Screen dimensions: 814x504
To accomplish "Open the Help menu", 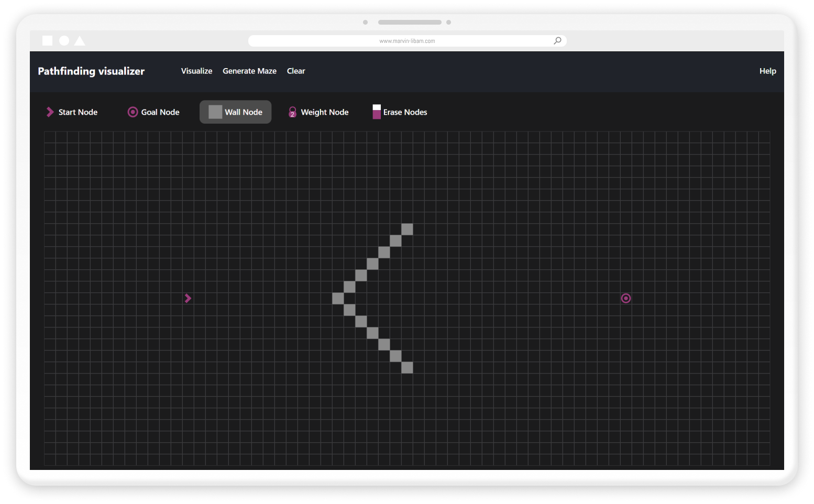I will (767, 71).
